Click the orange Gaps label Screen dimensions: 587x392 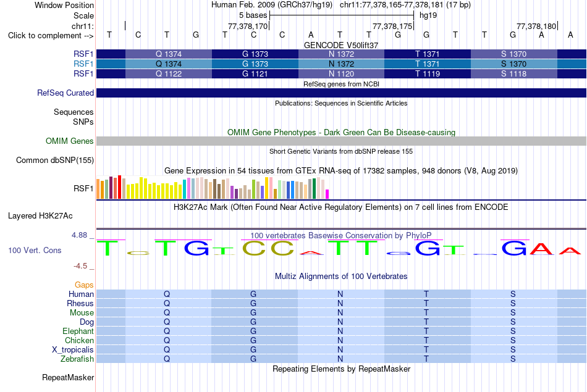[x=84, y=285]
